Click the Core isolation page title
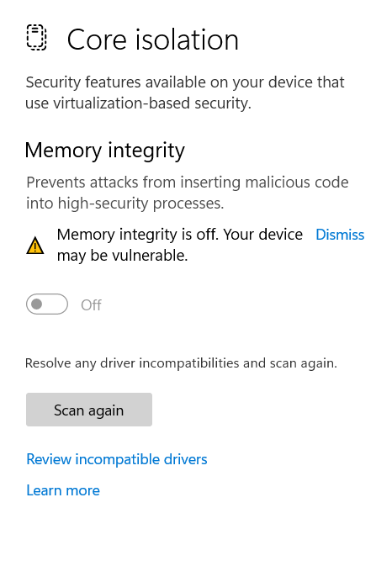 click(x=152, y=40)
